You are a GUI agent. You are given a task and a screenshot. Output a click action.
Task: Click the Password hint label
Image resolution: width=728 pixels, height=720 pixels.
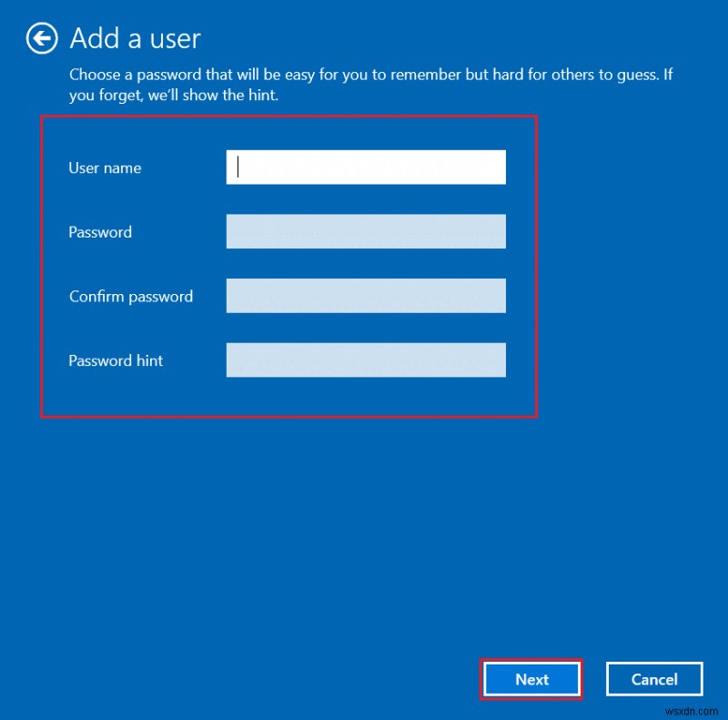pyautogui.click(x=116, y=360)
